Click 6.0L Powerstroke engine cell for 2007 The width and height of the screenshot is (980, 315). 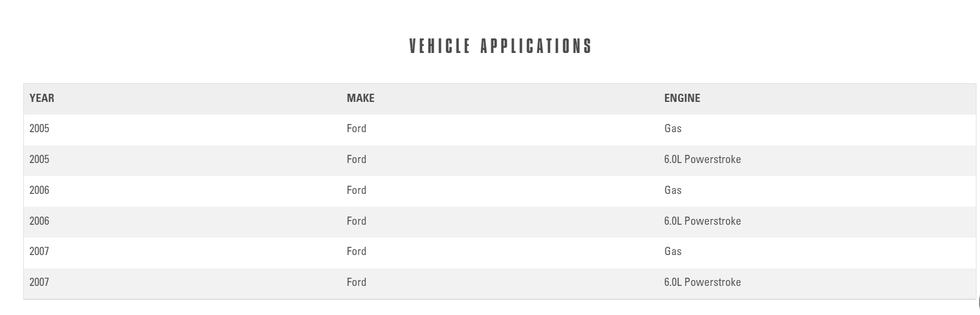pos(702,282)
